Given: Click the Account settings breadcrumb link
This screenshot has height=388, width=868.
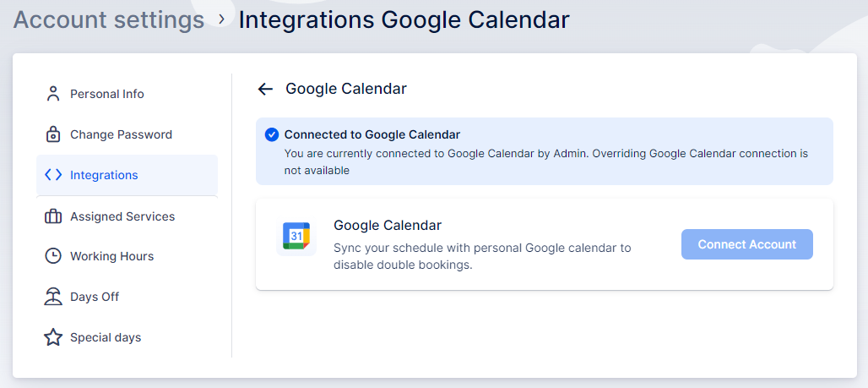Looking at the screenshot, I should coord(109,19).
